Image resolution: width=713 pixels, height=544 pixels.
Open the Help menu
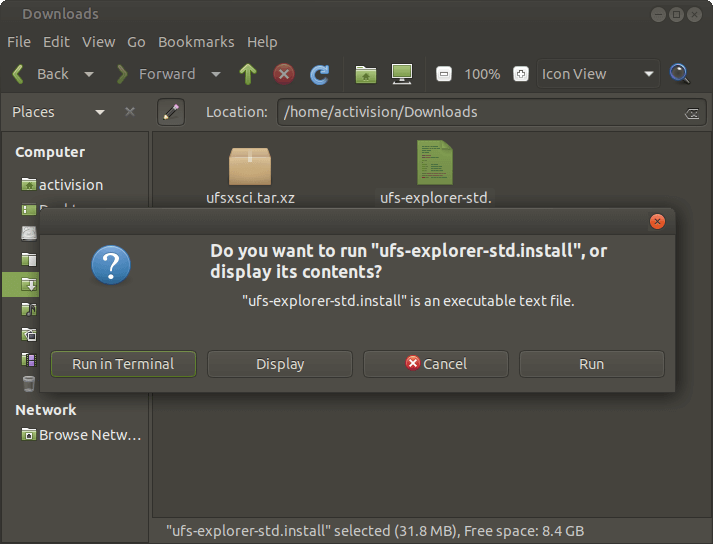point(262,42)
